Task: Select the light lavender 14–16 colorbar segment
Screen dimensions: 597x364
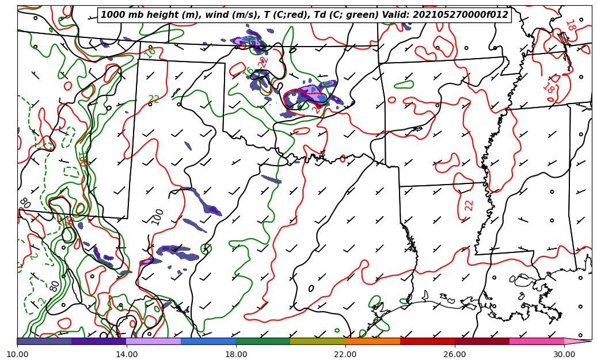Action: point(154,341)
